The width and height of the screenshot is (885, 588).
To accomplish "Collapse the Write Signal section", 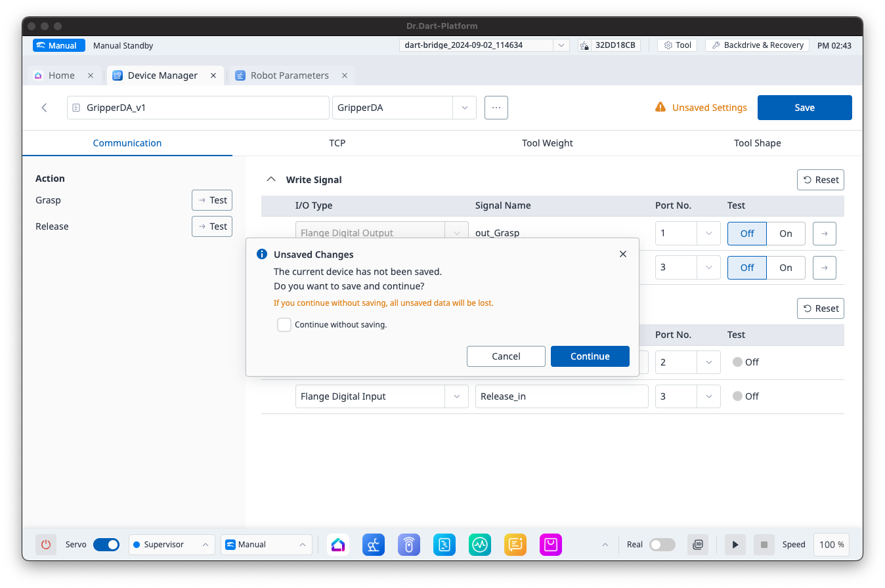I will [270, 180].
